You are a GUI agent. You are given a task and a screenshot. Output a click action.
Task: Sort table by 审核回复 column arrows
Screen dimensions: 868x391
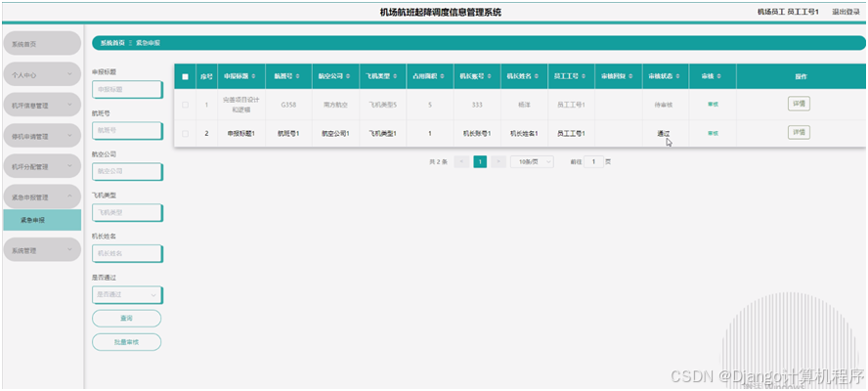point(629,76)
